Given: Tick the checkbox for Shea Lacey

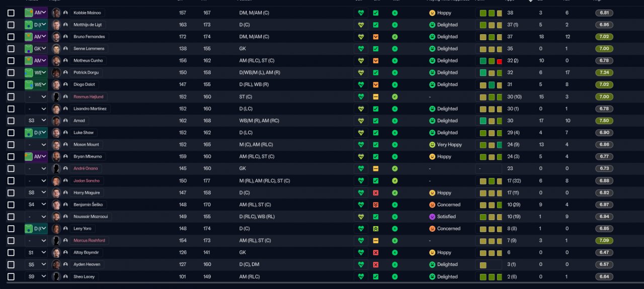Looking at the screenshot, I should [11, 276].
